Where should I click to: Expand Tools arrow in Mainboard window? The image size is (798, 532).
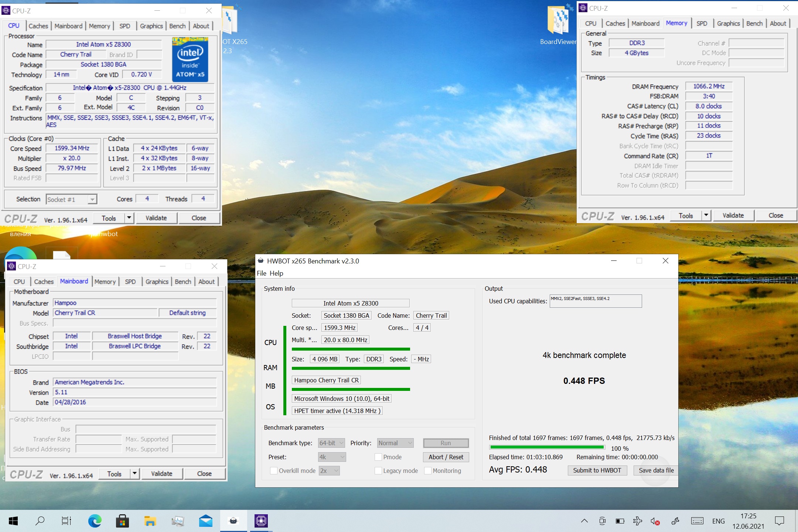134,474
